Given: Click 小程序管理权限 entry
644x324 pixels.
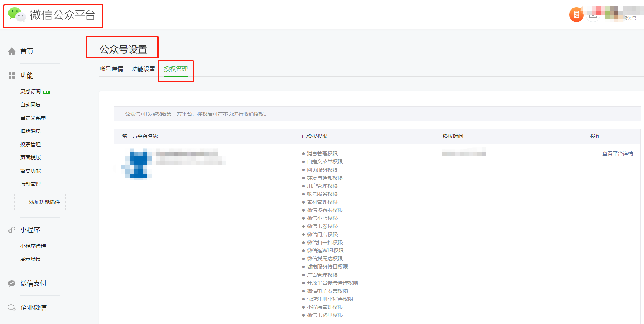Looking at the screenshot, I should pyautogui.click(x=325, y=307).
